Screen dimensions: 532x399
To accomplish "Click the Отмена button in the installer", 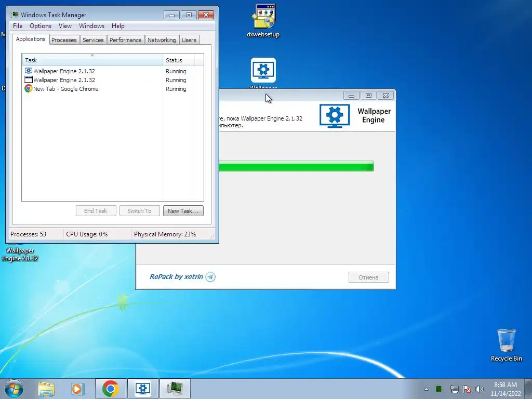I will pyautogui.click(x=368, y=277).
